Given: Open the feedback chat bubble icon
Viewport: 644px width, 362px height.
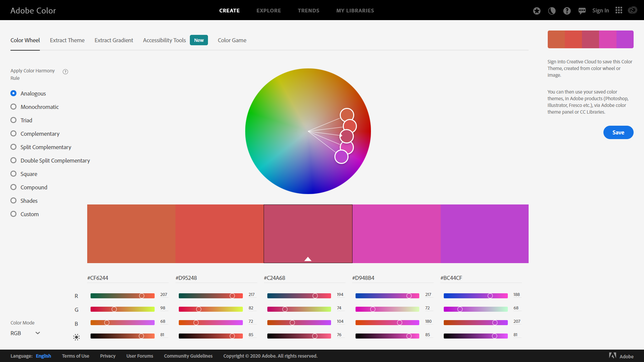Looking at the screenshot, I should pos(582,10).
